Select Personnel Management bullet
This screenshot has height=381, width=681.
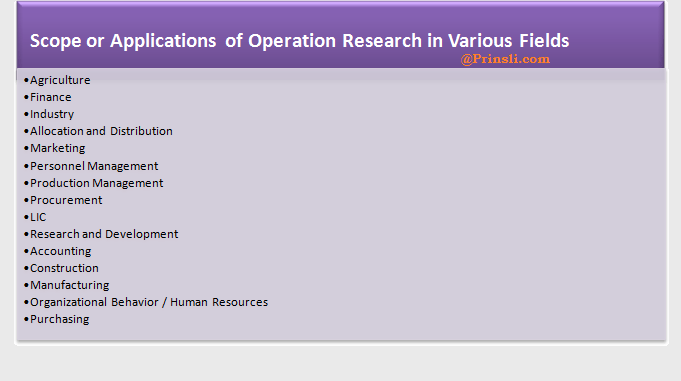94,166
